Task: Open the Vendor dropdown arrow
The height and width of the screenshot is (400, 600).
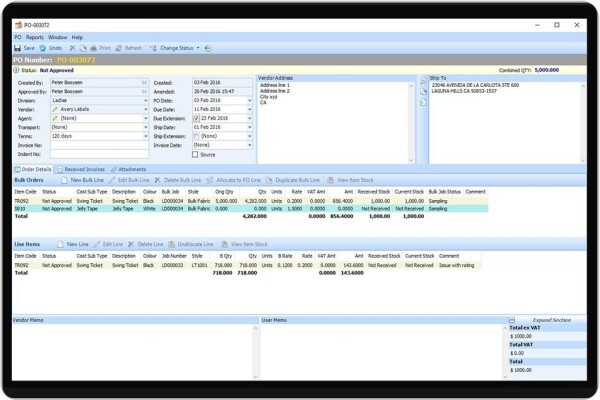Action: [x=145, y=109]
